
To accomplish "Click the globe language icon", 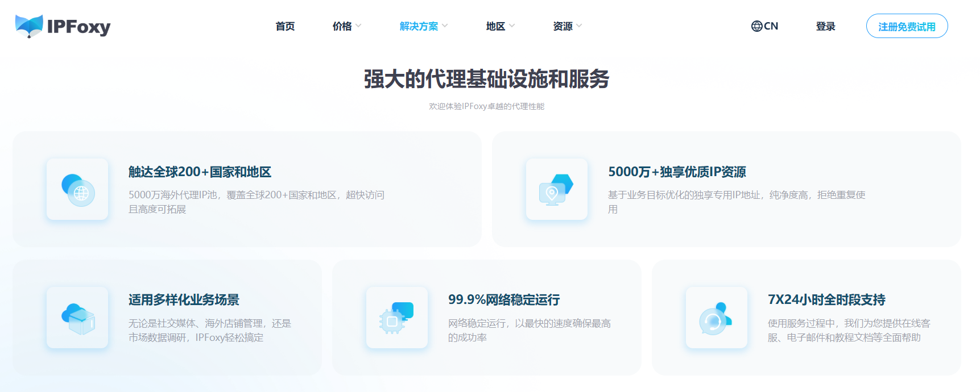I will 756,26.
